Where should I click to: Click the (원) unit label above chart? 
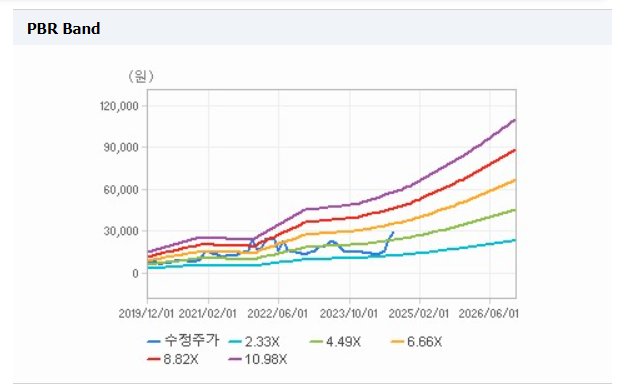(141, 76)
